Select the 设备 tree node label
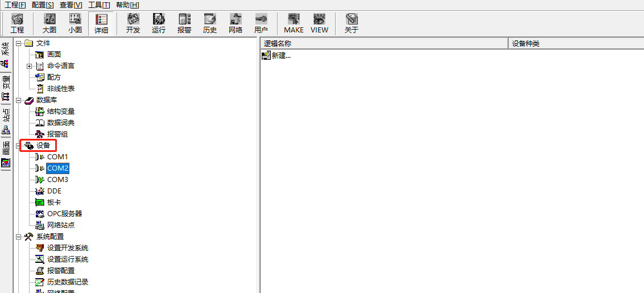Viewport: 644px width, 293px height. tap(44, 146)
